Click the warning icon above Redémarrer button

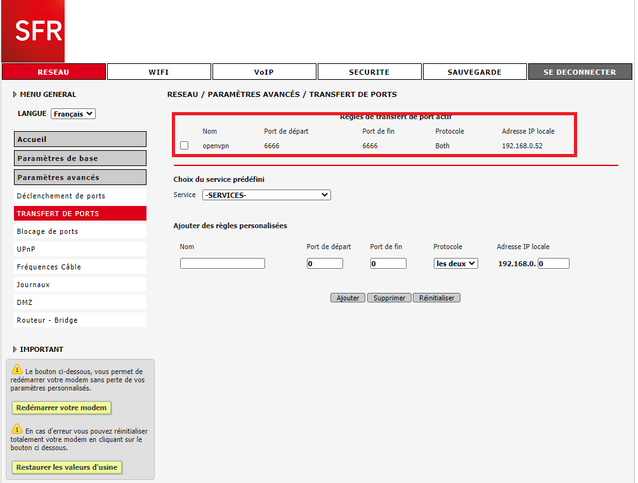[16, 370]
